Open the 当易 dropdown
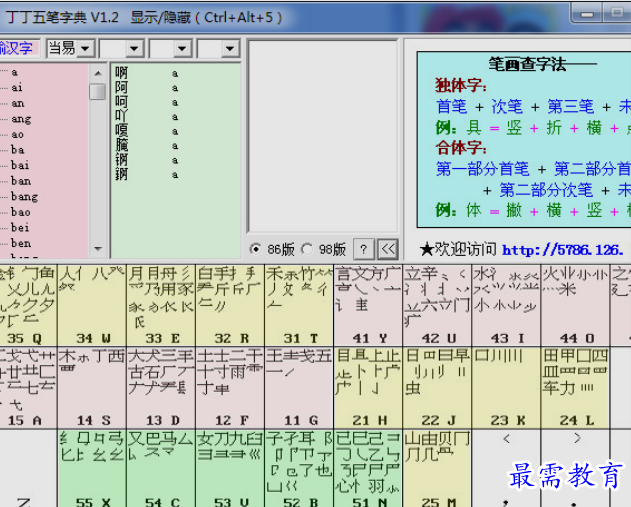 click(85, 49)
